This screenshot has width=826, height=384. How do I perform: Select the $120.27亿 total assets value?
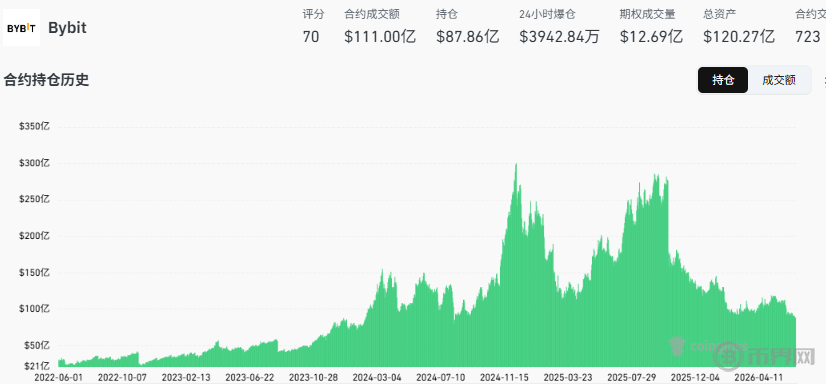[739, 37]
